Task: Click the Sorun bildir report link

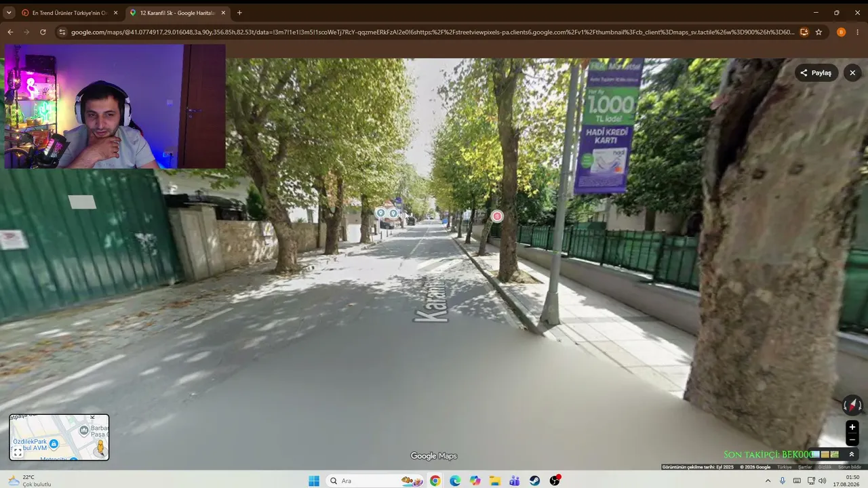Action: 850,467
